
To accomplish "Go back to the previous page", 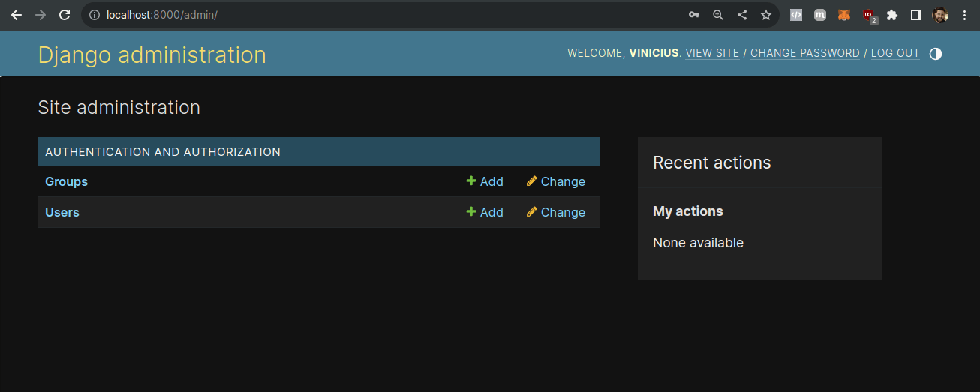I will click(17, 15).
